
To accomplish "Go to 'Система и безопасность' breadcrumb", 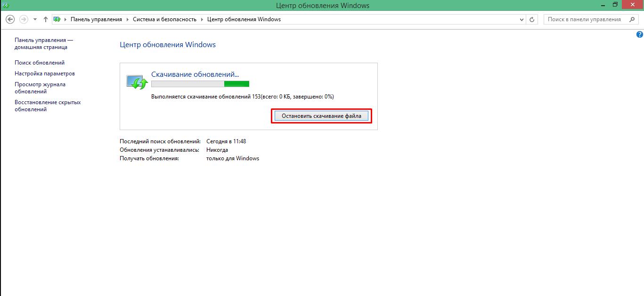I will tap(164, 19).
